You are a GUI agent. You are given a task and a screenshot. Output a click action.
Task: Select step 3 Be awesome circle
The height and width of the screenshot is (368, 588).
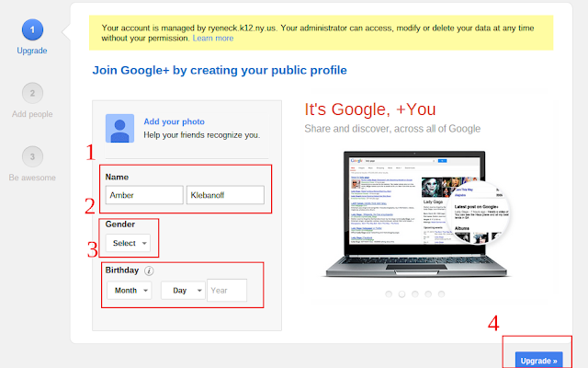coord(32,156)
